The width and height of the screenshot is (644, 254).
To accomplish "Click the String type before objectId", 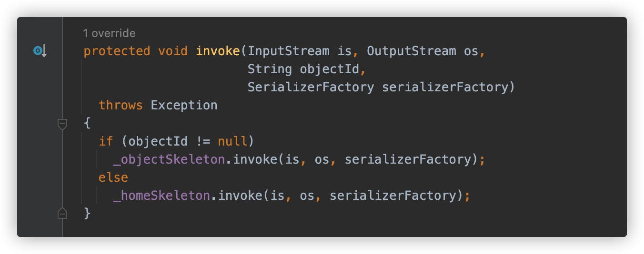I will point(270,69).
